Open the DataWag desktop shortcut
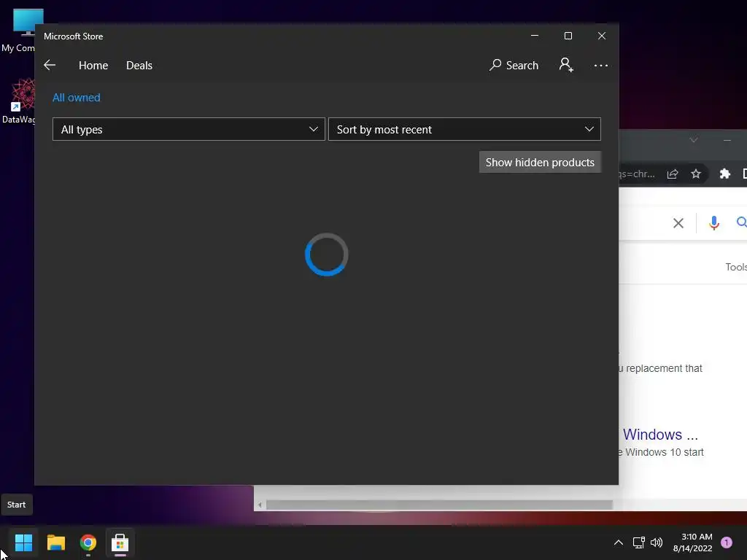The width and height of the screenshot is (747, 560). pos(18,101)
